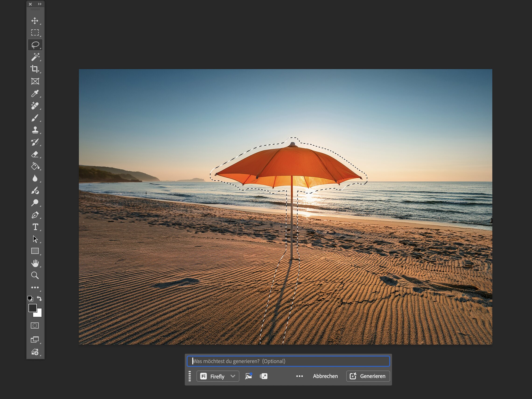This screenshot has width=532, height=399.
Task: Open the foreground color swatch
Action: click(x=32, y=308)
